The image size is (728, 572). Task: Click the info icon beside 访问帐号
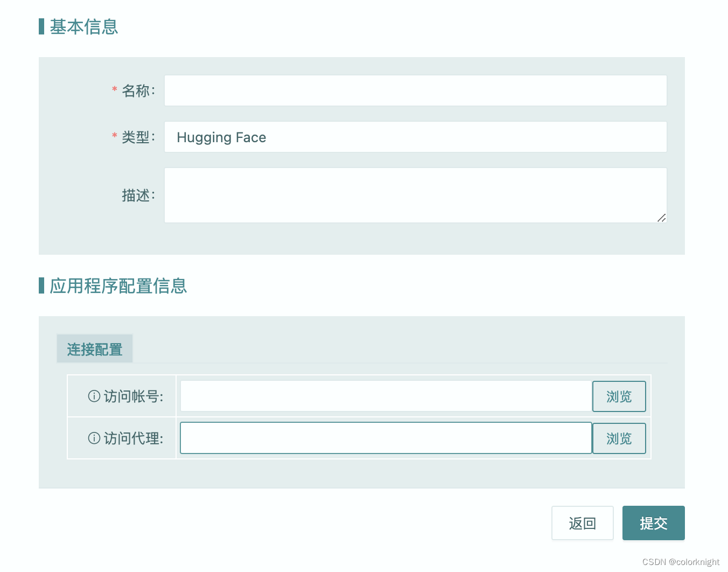coord(94,396)
